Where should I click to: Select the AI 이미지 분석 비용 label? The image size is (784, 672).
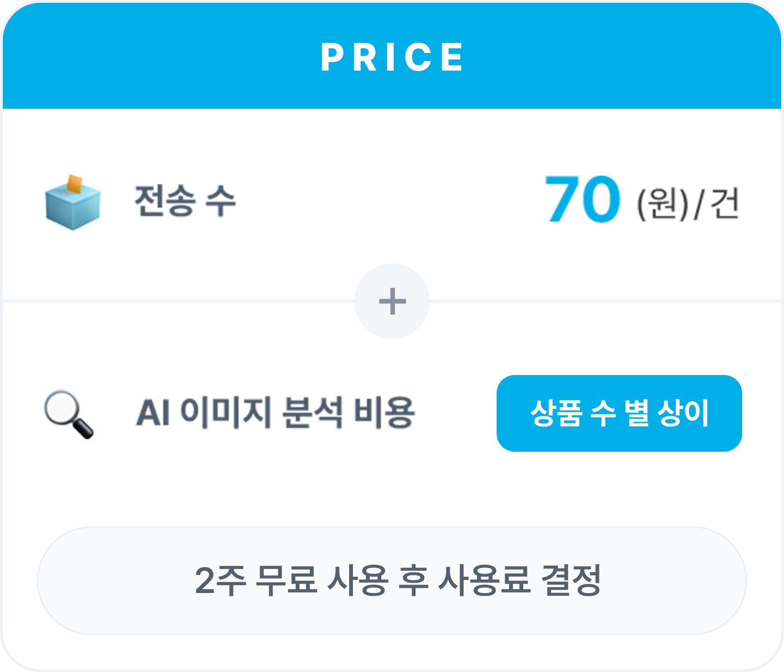click(275, 412)
